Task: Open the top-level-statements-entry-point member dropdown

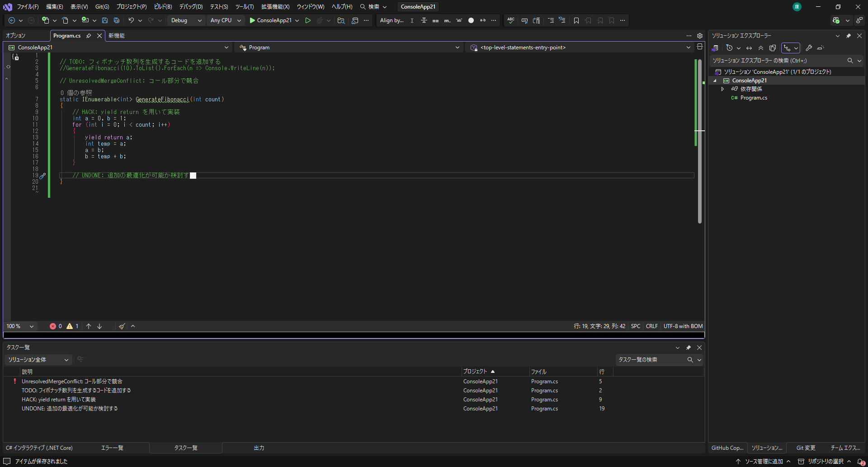Action: (580, 48)
